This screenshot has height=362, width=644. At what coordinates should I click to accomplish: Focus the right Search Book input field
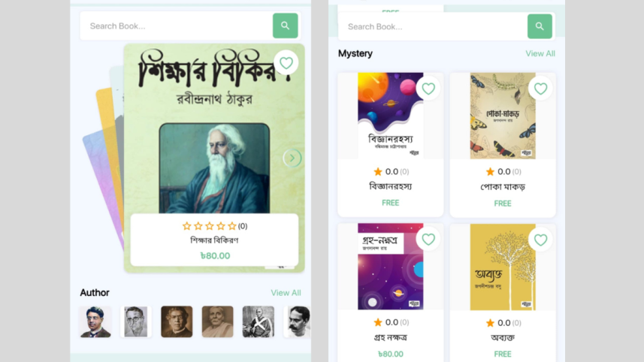(433, 27)
